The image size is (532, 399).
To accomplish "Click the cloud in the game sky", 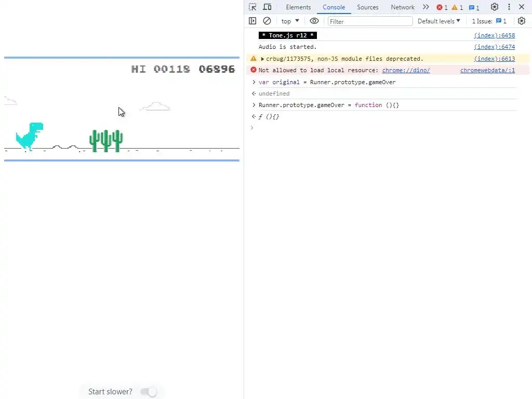I will (155, 107).
